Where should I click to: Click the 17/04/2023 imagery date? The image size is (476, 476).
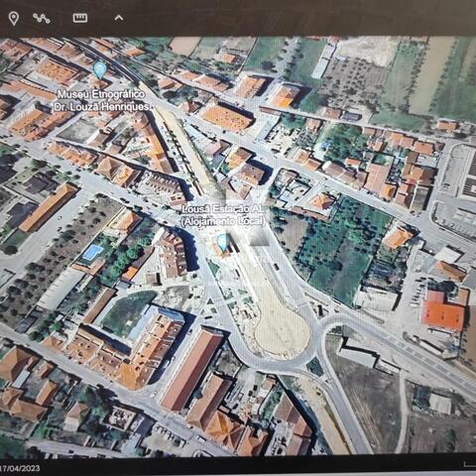20,468
